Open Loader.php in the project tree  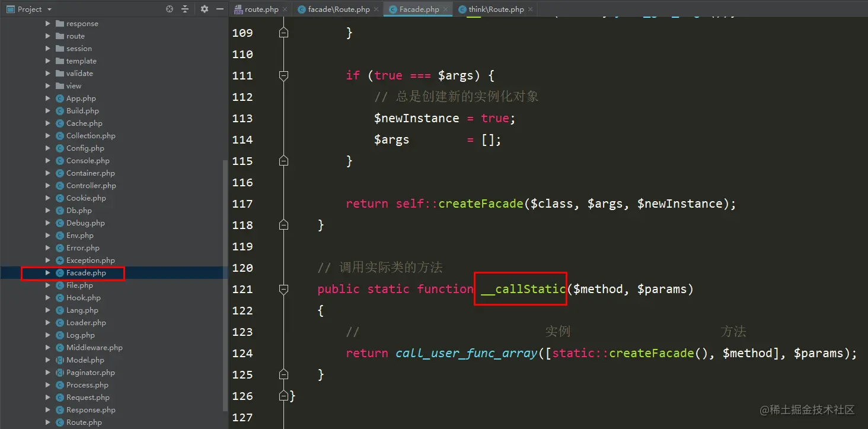pyautogui.click(x=86, y=323)
